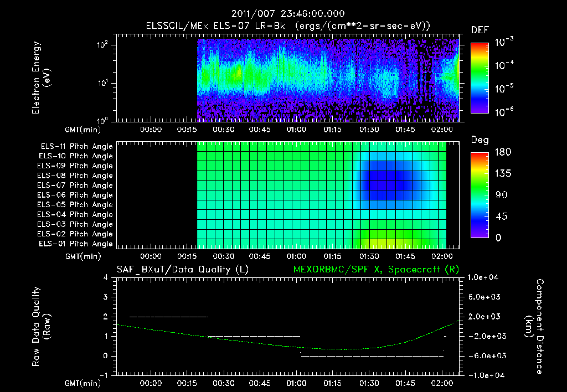Select the Deg legend label
This screenshot has width=567, height=392.
coord(480,140)
